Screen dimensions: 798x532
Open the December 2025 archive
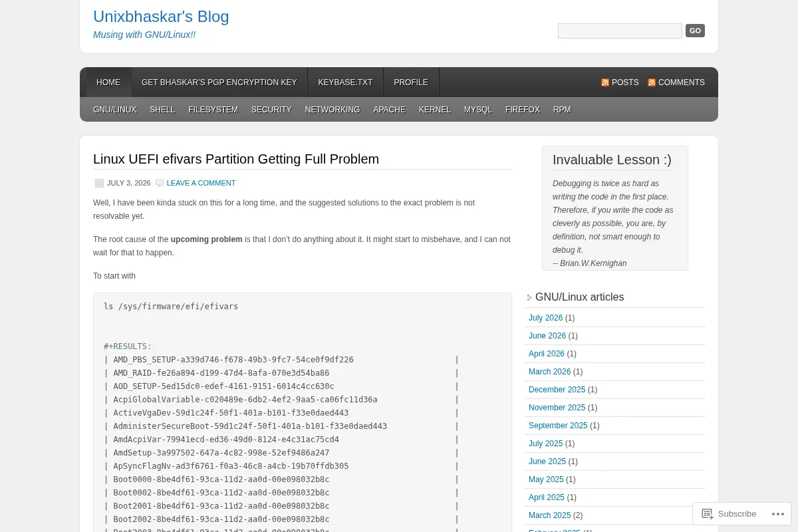tap(557, 390)
